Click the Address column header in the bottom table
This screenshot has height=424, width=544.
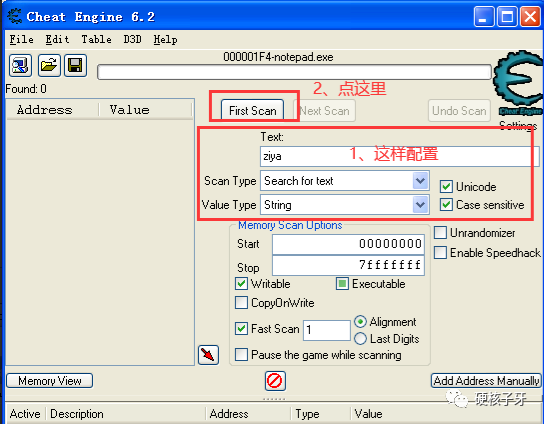click(x=248, y=414)
